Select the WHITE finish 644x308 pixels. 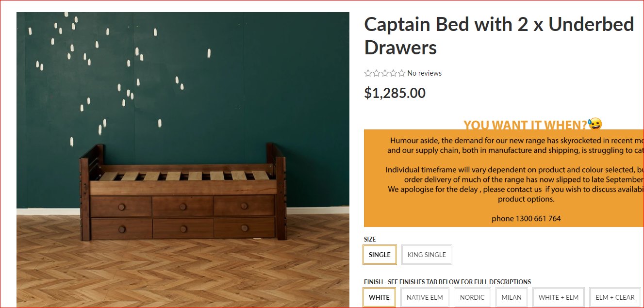click(379, 297)
